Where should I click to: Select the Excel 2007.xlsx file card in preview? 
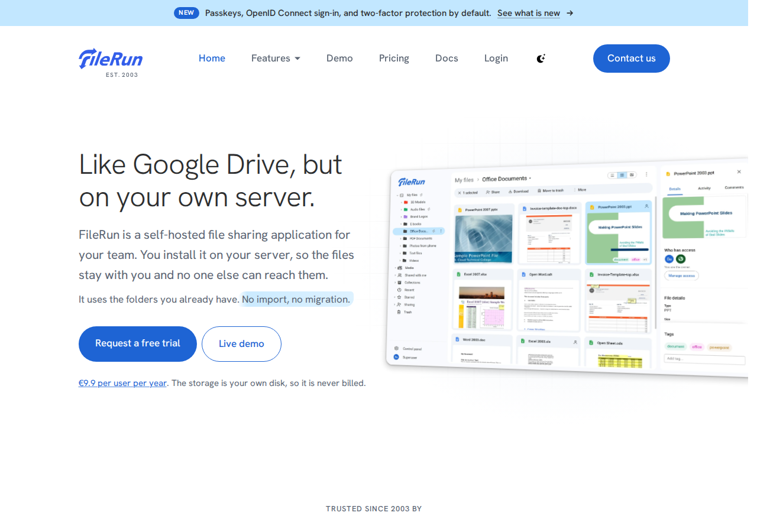pos(483,300)
